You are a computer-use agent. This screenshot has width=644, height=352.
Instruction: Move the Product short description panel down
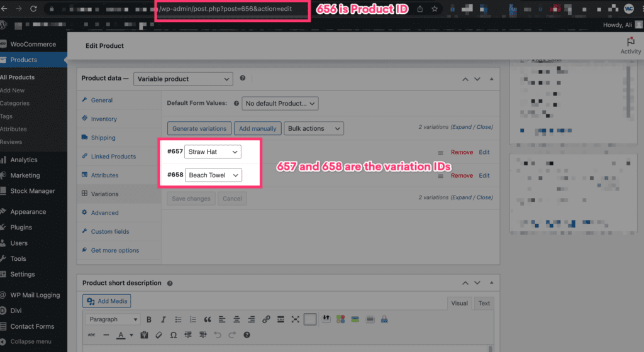click(477, 283)
